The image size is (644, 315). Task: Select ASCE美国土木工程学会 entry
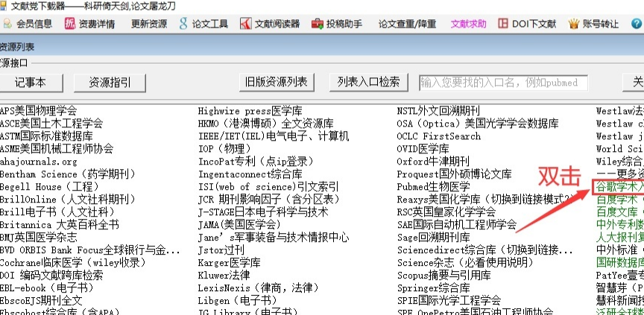point(51,124)
